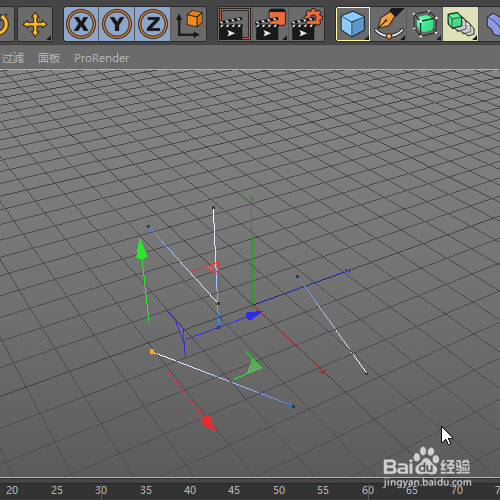Click the red plane triangle handle

pyautogui.click(x=213, y=268)
